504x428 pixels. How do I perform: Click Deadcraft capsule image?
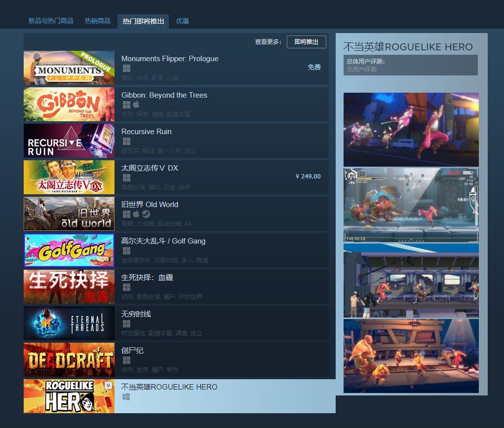[69, 359]
